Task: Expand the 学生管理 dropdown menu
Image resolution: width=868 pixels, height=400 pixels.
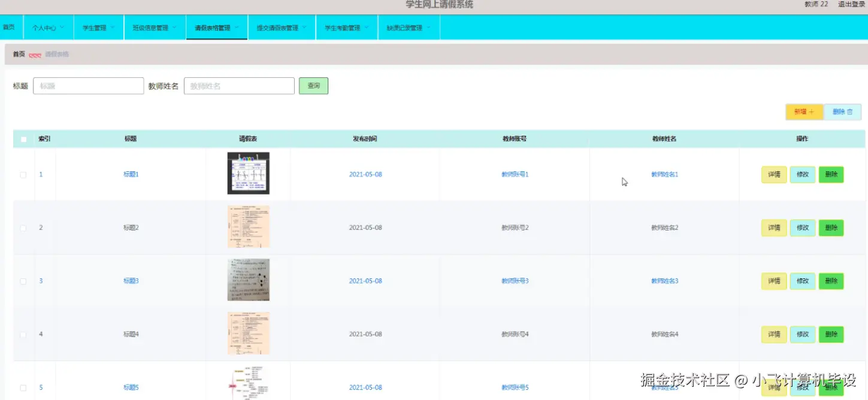Action: point(98,28)
